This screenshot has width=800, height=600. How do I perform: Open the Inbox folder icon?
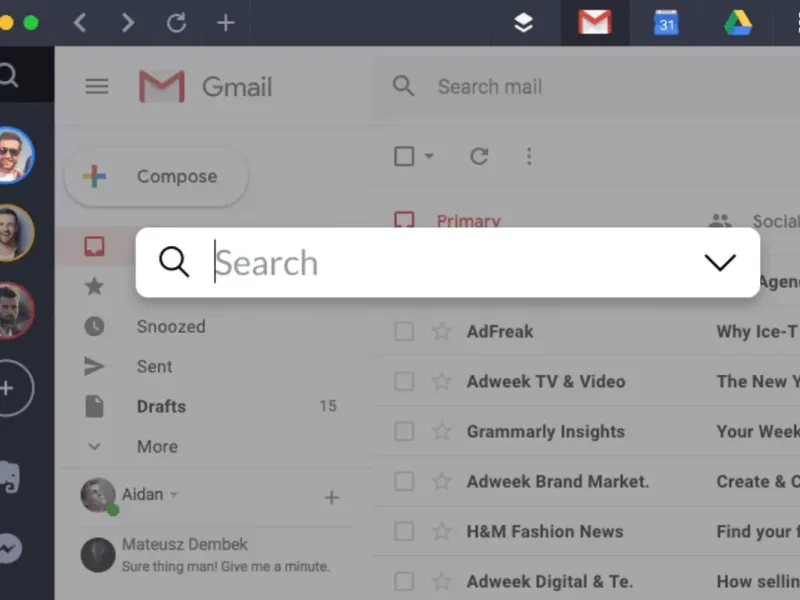pos(94,246)
